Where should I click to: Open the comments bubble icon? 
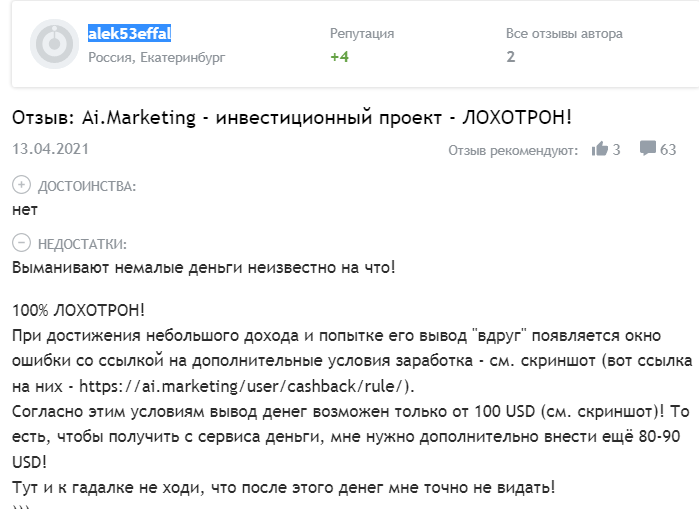(647, 148)
